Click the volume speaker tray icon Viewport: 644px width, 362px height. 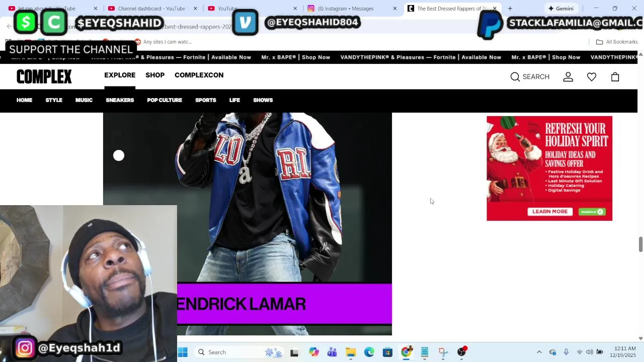[x=589, y=352]
